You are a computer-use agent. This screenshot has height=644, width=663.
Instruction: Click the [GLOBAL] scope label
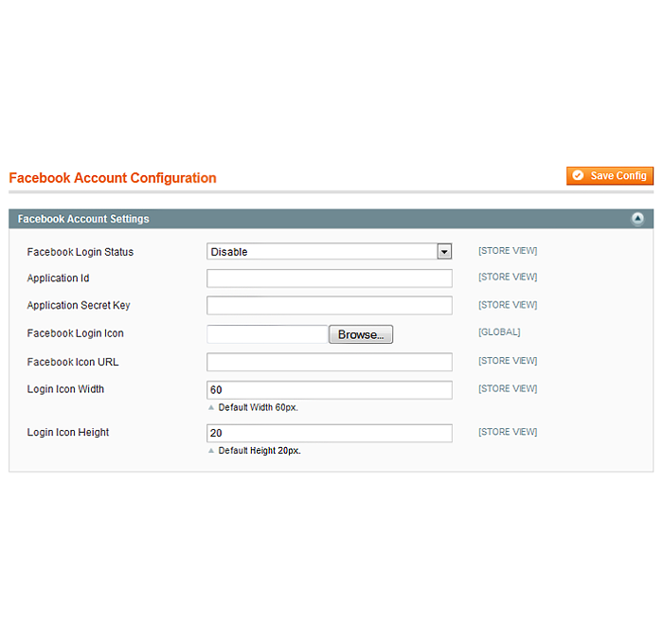click(499, 331)
